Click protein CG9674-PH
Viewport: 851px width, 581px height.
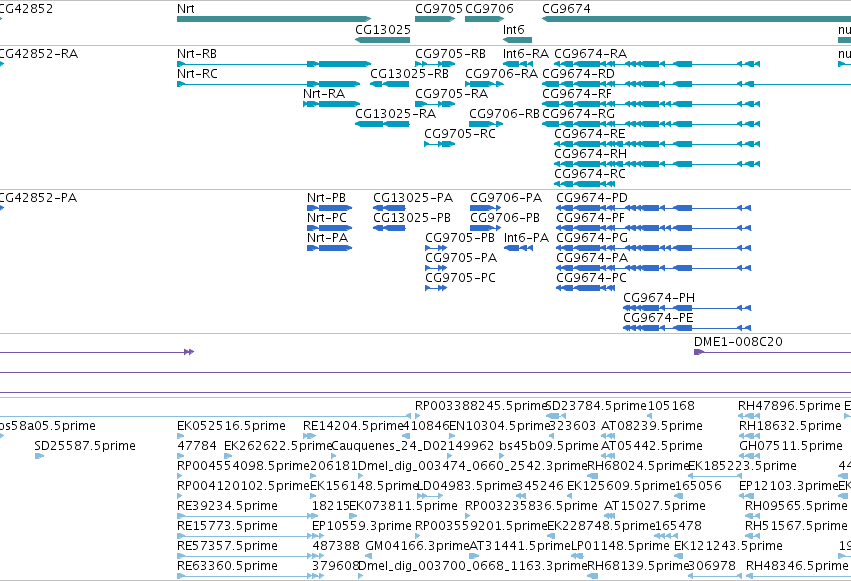[659, 298]
